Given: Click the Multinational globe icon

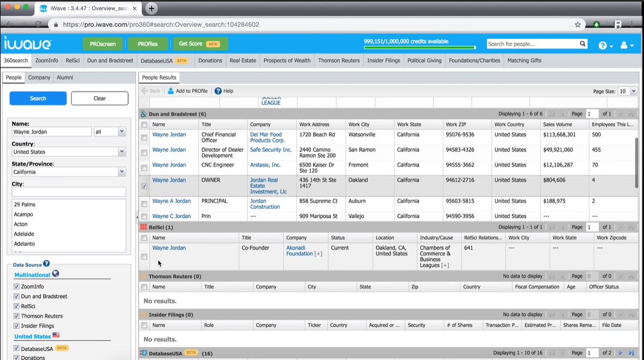Looking at the screenshot, I should (x=56, y=273).
